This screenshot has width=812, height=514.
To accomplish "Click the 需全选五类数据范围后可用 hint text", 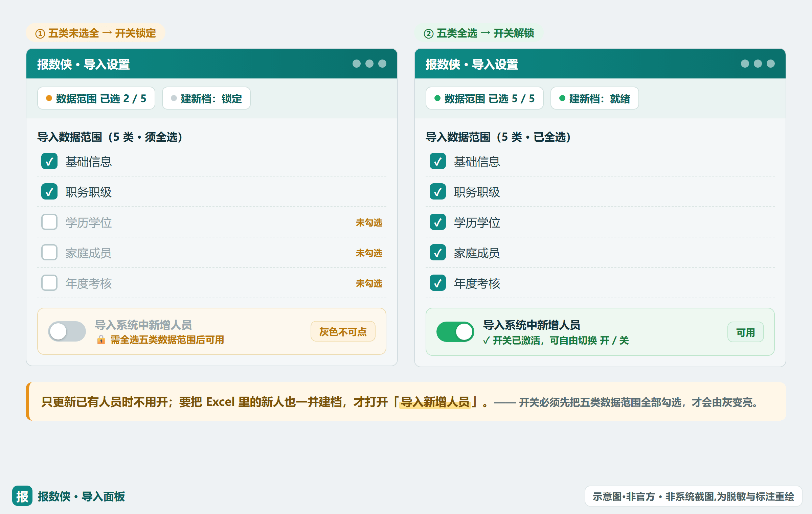I will pyautogui.click(x=167, y=340).
